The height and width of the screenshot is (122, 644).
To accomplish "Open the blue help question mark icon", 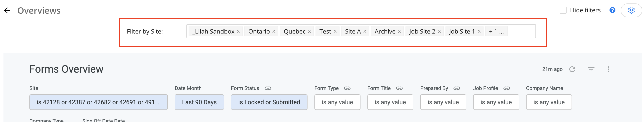I will (612, 10).
